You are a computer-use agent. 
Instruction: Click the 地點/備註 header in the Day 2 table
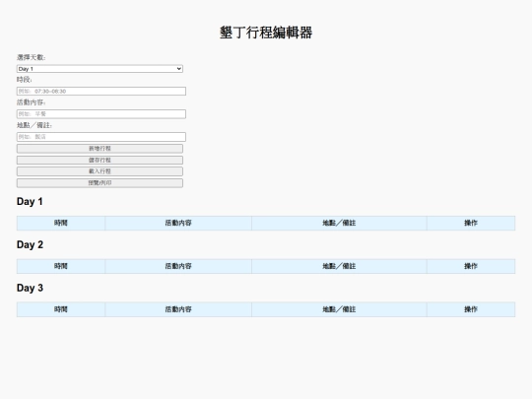(x=339, y=266)
